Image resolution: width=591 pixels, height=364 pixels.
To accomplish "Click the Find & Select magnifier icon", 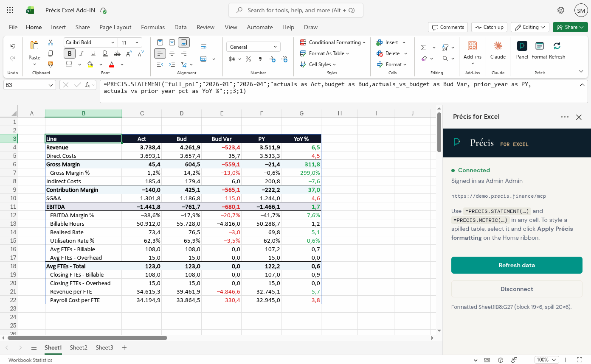I will tap(445, 59).
